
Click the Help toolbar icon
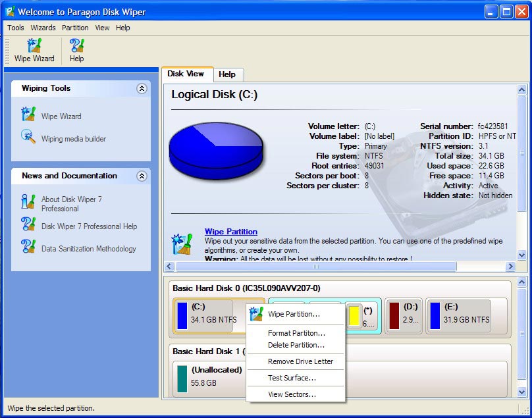(77, 50)
